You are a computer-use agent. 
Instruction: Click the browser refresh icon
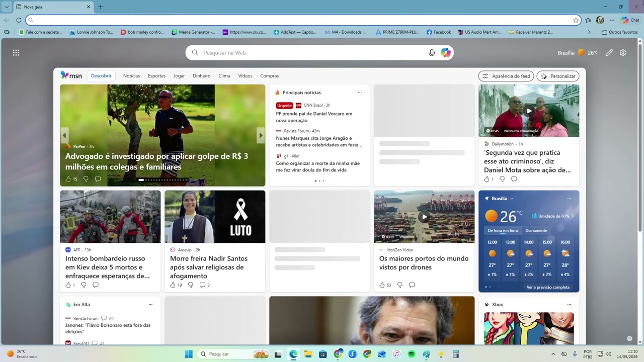pos(19,20)
